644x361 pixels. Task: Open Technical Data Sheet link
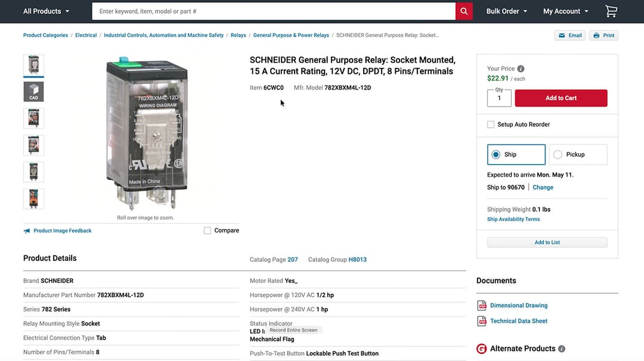519,321
